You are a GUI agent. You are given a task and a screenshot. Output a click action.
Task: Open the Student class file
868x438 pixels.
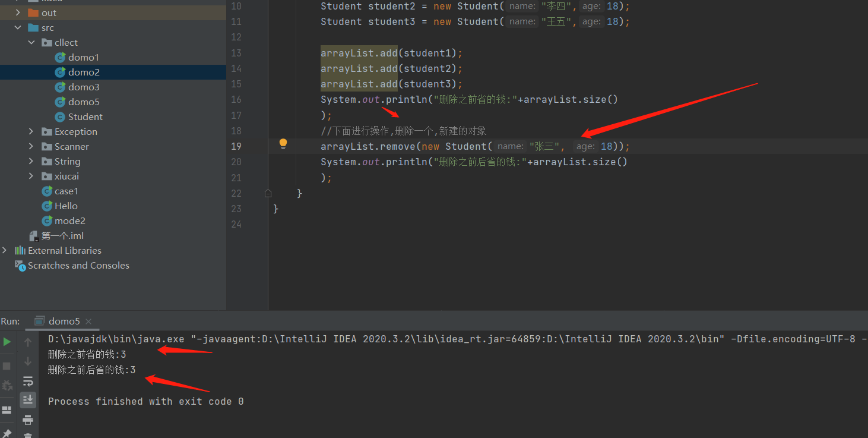click(x=85, y=116)
